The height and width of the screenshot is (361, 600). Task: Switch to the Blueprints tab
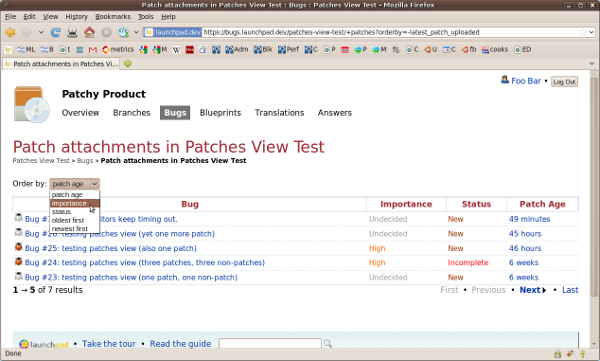pos(220,113)
